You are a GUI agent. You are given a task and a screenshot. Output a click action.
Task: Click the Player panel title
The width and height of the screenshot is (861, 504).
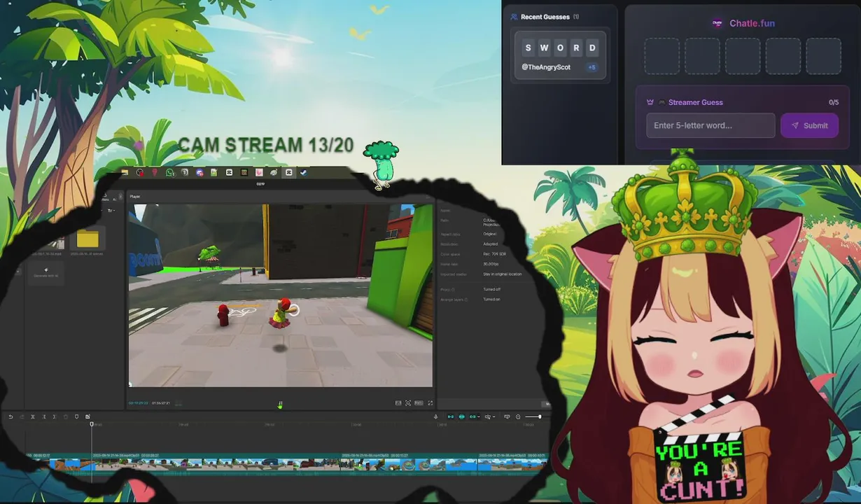135,197
